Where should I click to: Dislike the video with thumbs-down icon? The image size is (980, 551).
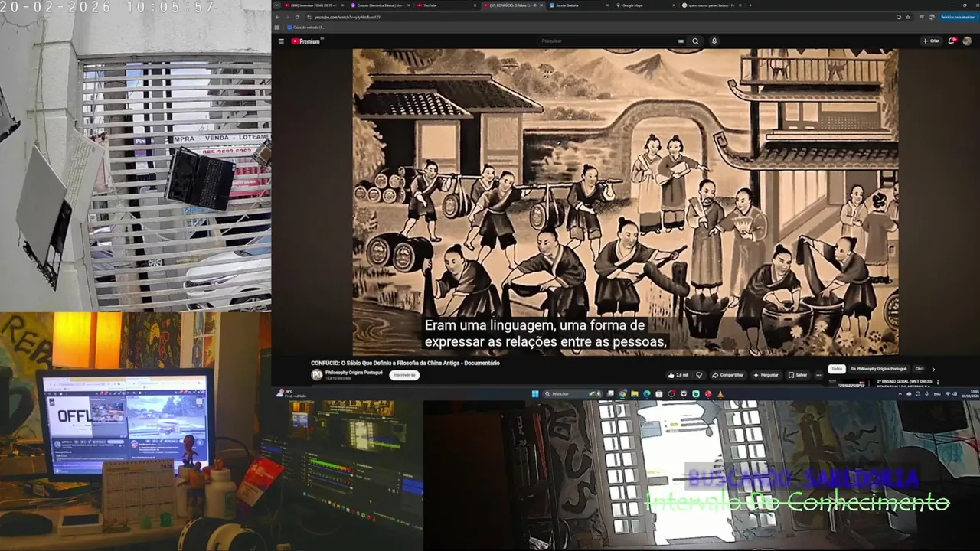click(698, 375)
